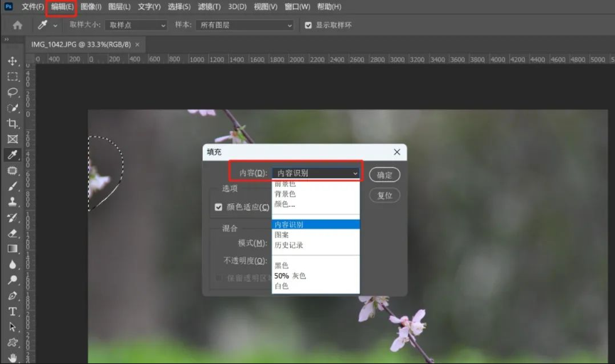This screenshot has height=364, width=615.
Task: Select the Frame tool
Action: click(x=12, y=139)
